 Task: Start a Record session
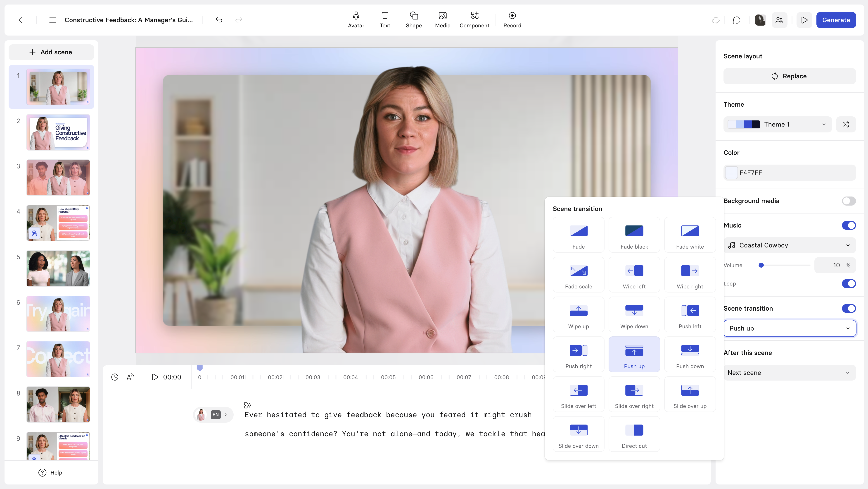point(512,19)
